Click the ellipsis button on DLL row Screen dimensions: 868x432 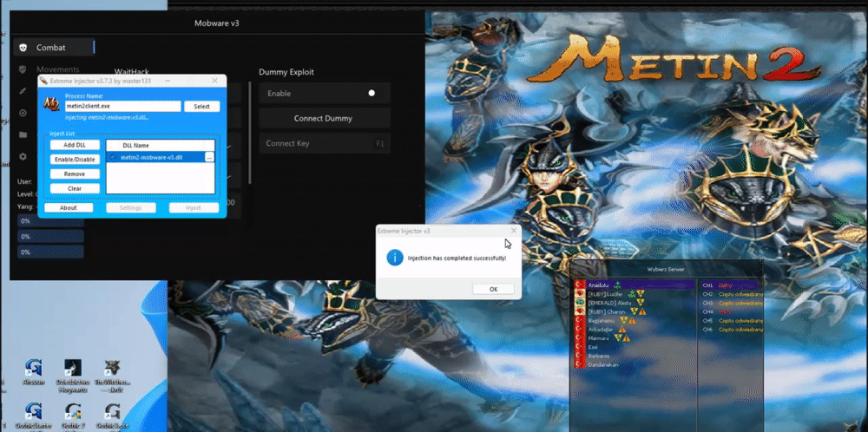[x=209, y=158]
